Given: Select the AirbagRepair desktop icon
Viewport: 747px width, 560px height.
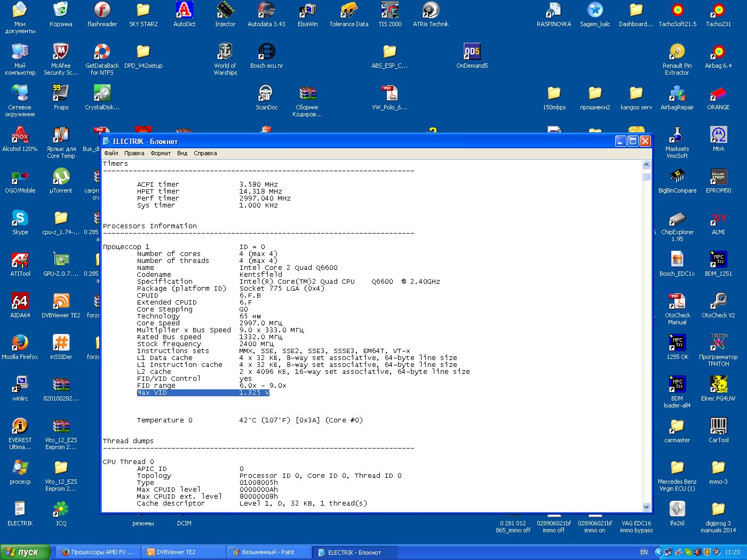Looking at the screenshot, I should pos(677,98).
